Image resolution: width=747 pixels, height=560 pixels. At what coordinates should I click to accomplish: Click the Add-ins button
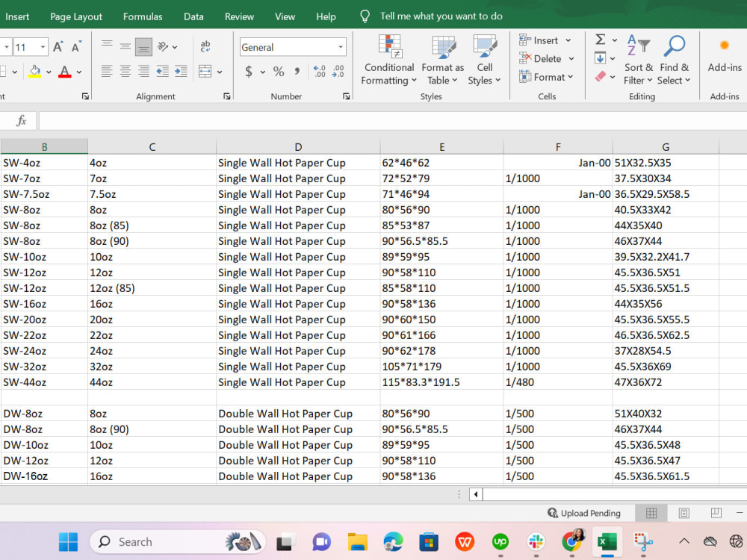(x=725, y=56)
